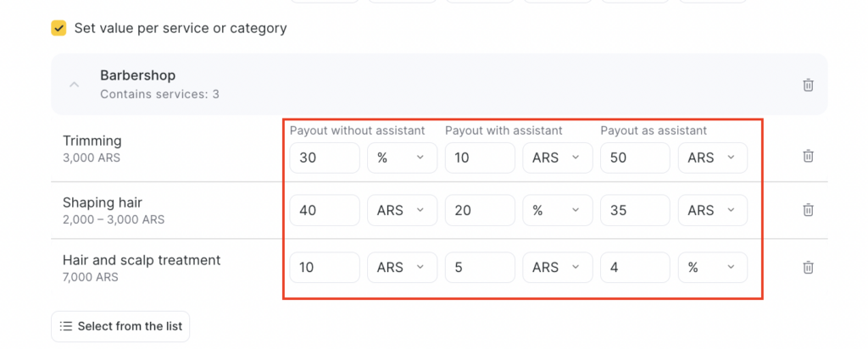Delete the Barbershop category with trash icon
Image resolution: width=868 pixels, height=349 pixels.
click(x=808, y=85)
